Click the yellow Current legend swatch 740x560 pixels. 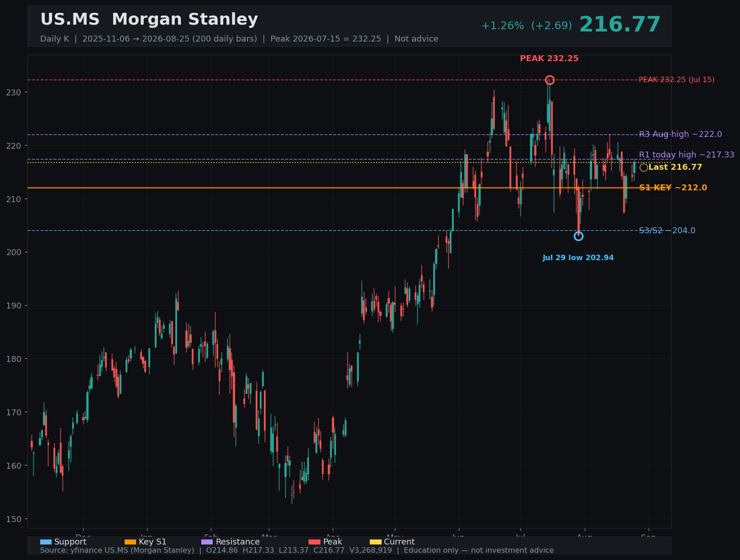pos(375,542)
